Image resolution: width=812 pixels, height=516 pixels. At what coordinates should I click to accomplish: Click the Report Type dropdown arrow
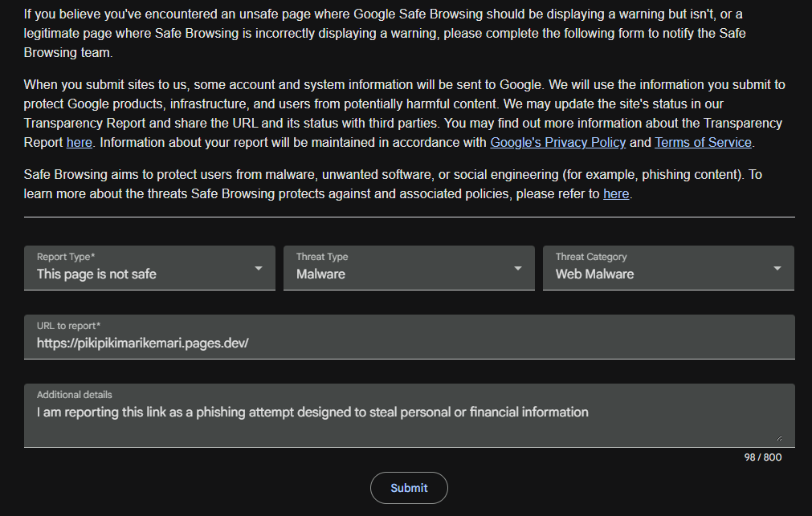259,268
